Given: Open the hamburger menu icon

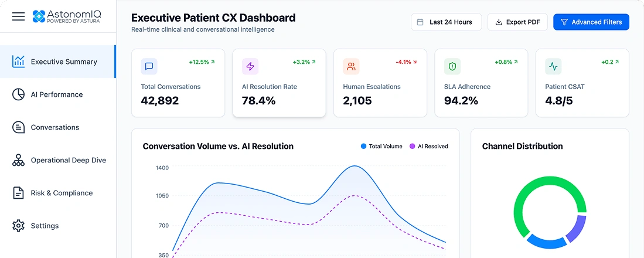Looking at the screenshot, I should click(19, 16).
